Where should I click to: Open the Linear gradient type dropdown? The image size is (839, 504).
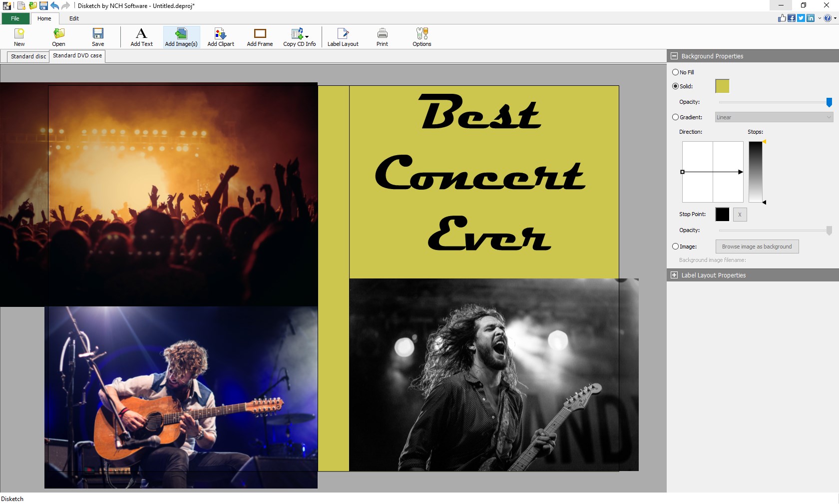pos(774,117)
